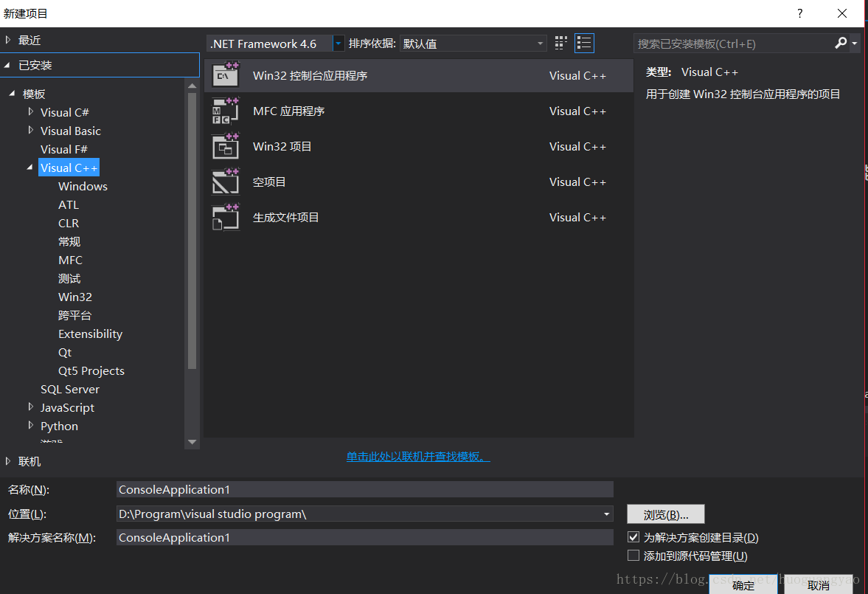
Task: Click the 解决方案名称 input field
Action: pos(365,537)
